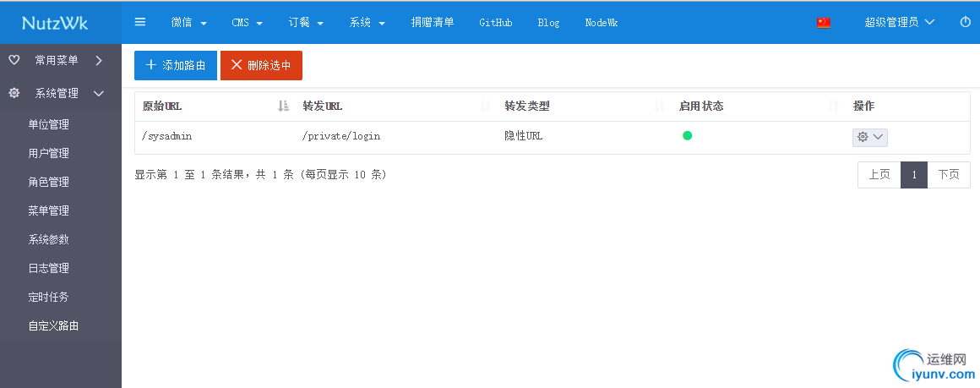Click page number 1 in pagination
Screen dimensions: 980x388
(x=914, y=175)
